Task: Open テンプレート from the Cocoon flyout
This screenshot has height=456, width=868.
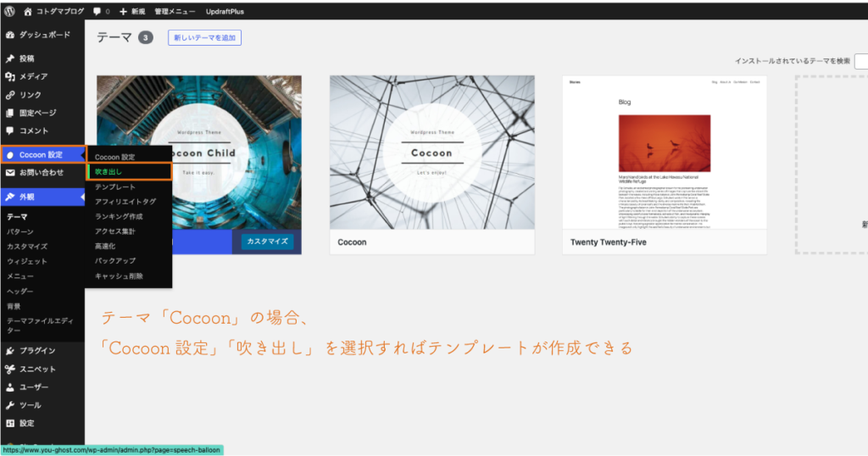Action: click(x=114, y=186)
